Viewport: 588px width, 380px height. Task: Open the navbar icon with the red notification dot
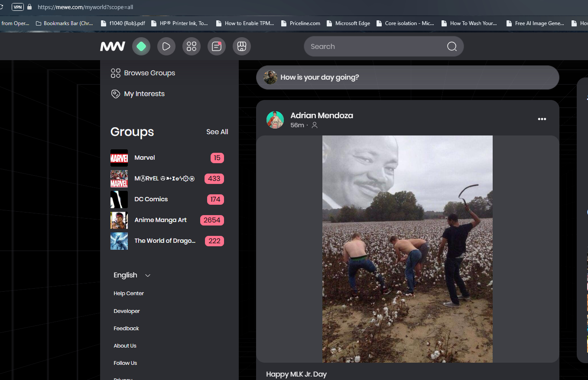click(x=217, y=46)
